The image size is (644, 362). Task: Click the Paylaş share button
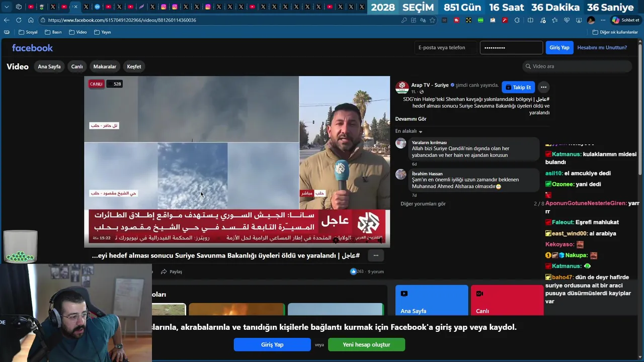tap(172, 271)
